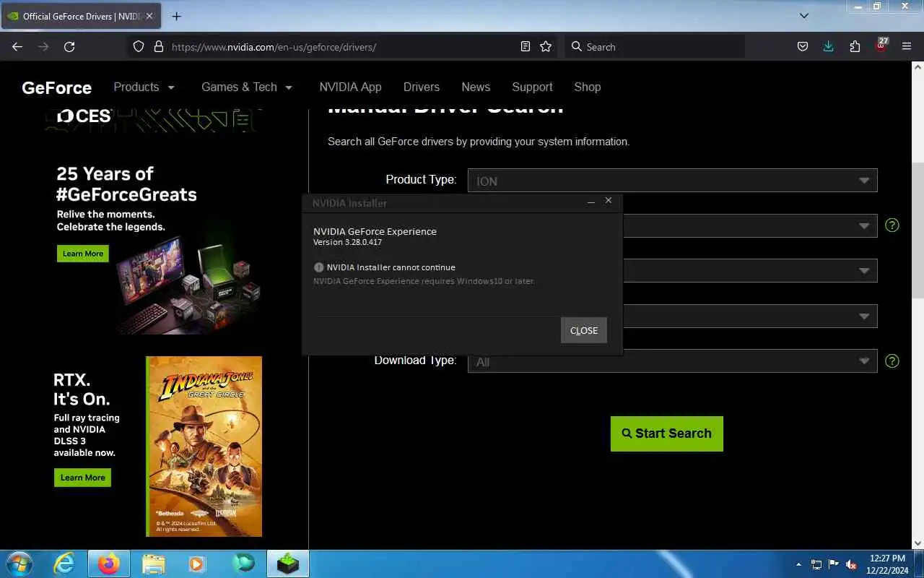
Task: Open the Firefox downloads panel
Action: point(828,46)
